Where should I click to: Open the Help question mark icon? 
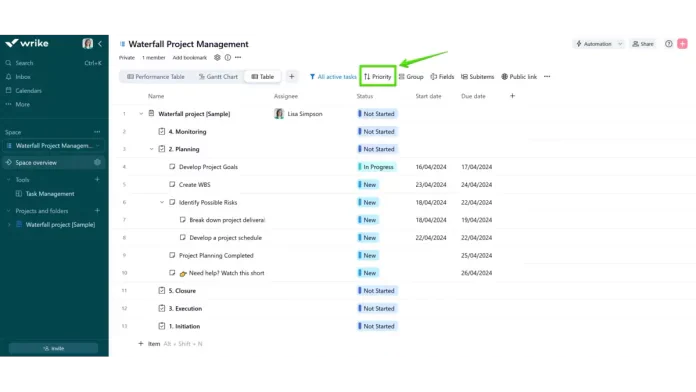pyautogui.click(x=668, y=44)
